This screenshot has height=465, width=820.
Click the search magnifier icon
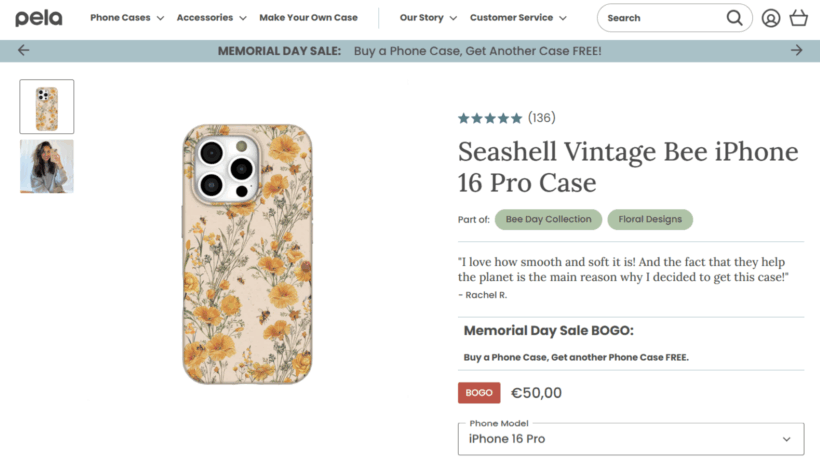point(735,18)
